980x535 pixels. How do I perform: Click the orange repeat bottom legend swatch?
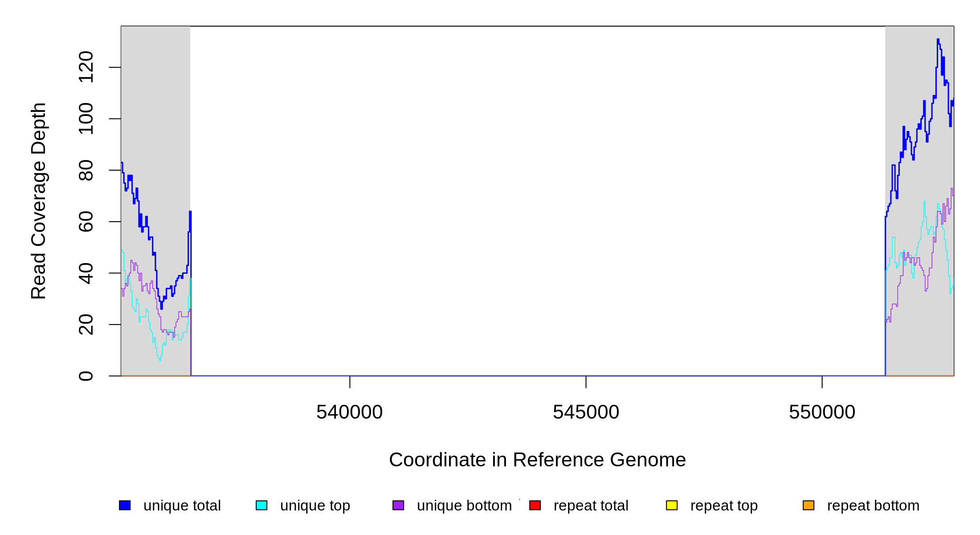[808, 505]
